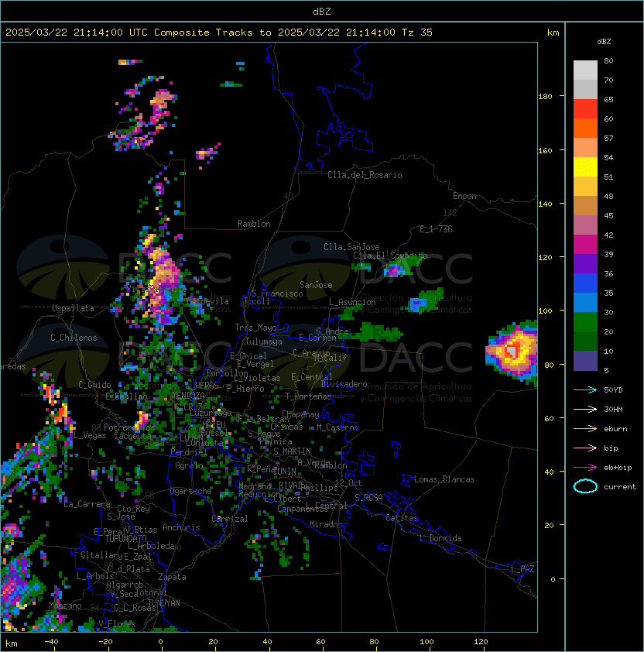644x652 pixels.
Task: Click the magenta eb+bip arrow in legend
Action: [x=585, y=468]
